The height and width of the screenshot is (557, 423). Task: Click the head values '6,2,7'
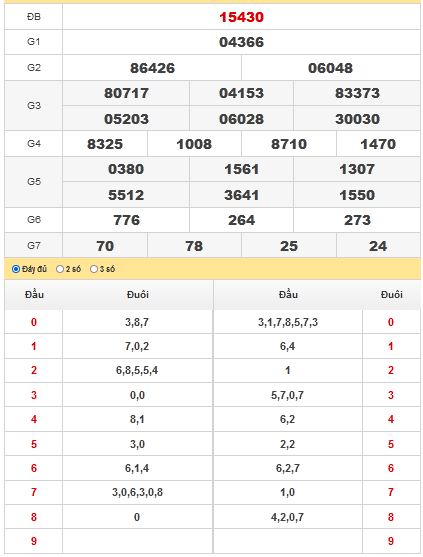288,468
